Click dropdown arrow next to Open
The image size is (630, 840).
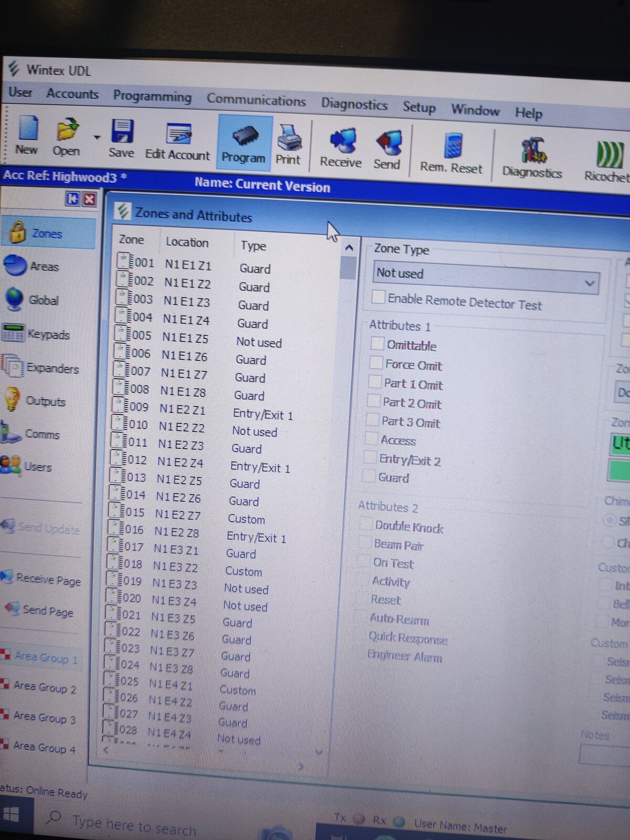97,138
